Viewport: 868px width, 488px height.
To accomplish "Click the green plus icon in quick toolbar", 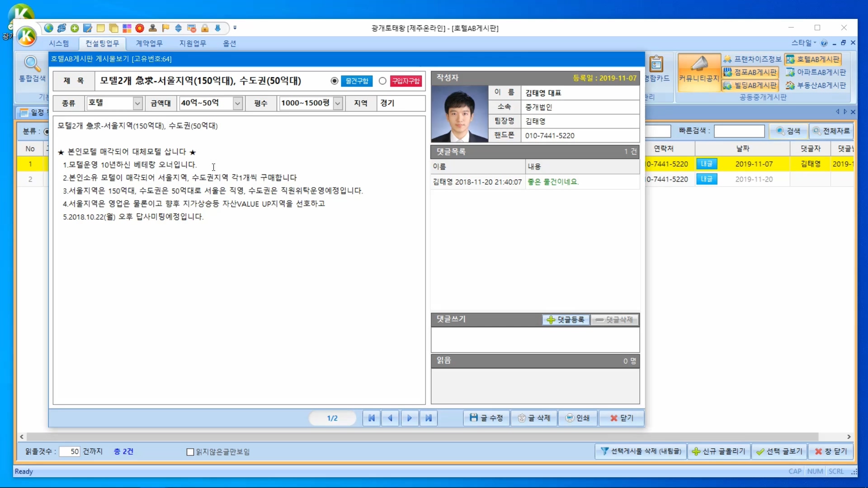I will click(75, 28).
